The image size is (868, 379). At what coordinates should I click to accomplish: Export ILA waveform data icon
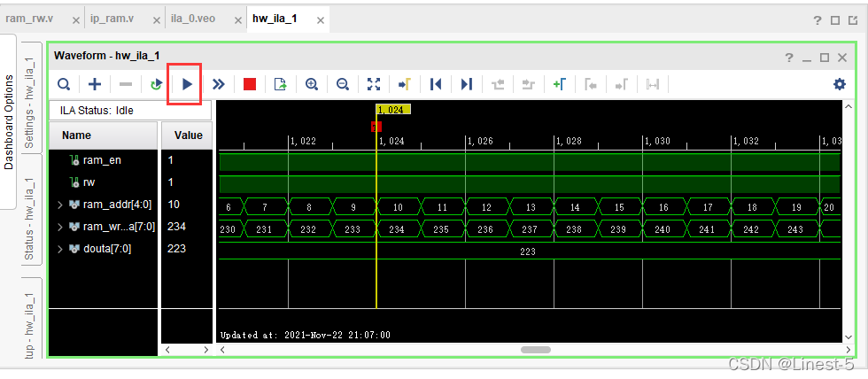coord(281,84)
